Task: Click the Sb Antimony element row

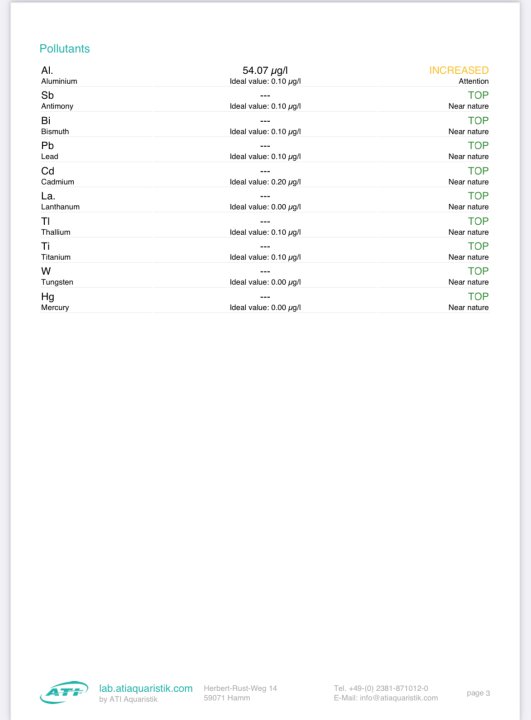Action: tap(265, 100)
